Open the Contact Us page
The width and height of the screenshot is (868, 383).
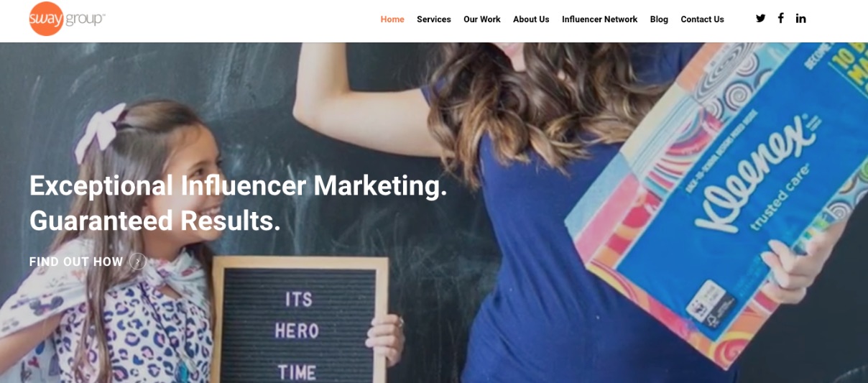(x=702, y=19)
